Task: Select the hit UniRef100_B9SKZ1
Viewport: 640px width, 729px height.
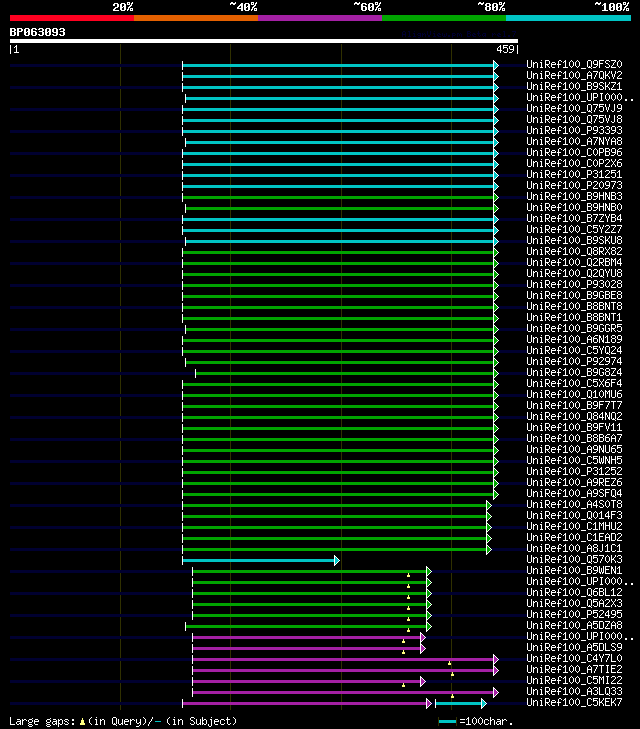Action: click(x=574, y=86)
